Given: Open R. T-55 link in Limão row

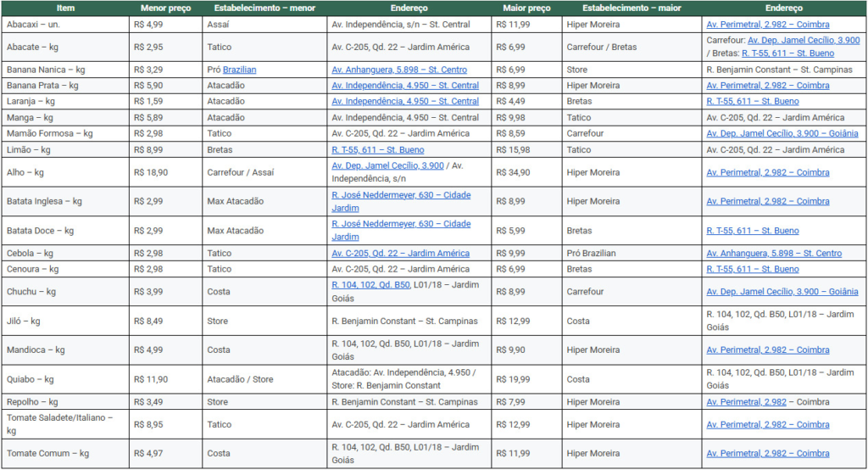Looking at the screenshot, I should [378, 150].
